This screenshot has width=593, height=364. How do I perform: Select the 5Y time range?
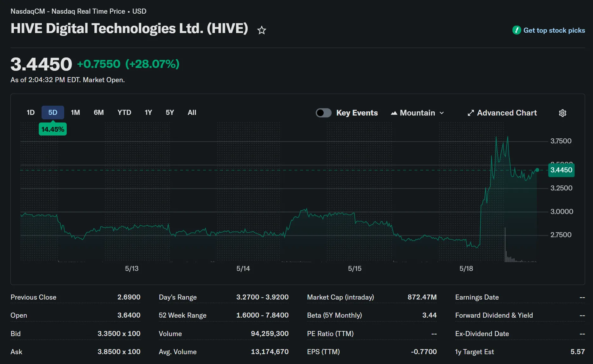tap(170, 112)
